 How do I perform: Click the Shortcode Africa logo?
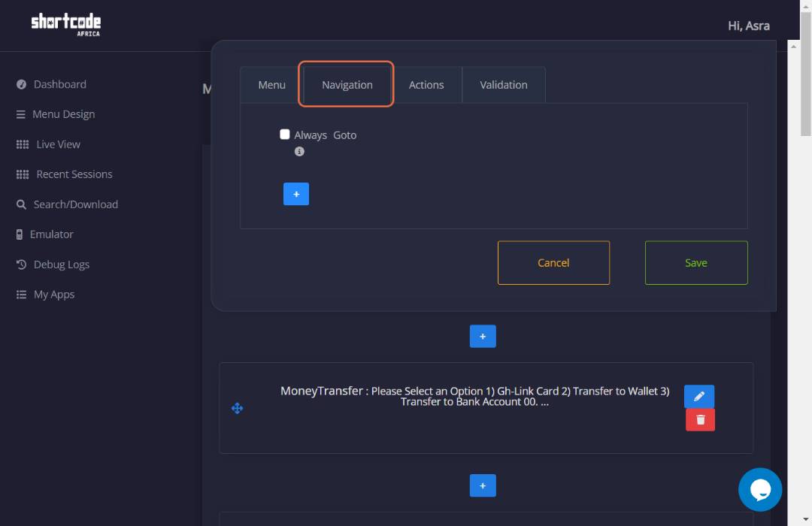pyautogui.click(x=65, y=24)
